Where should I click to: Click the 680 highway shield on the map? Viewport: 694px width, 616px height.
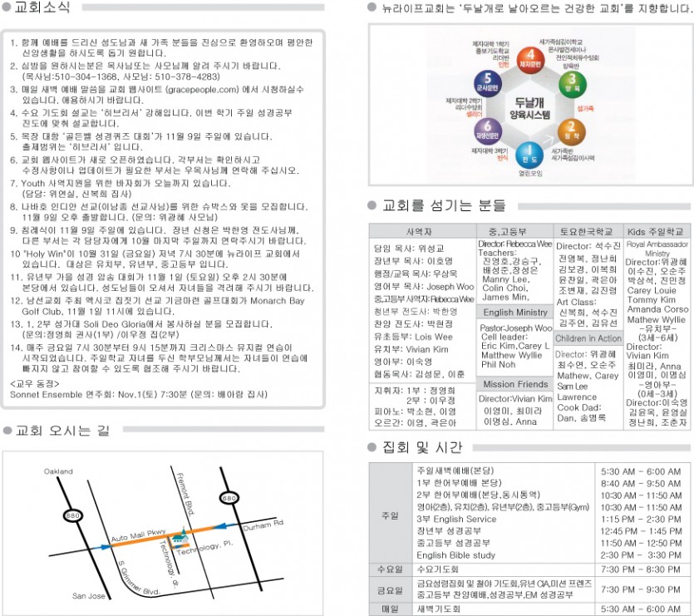pyautogui.click(x=229, y=498)
